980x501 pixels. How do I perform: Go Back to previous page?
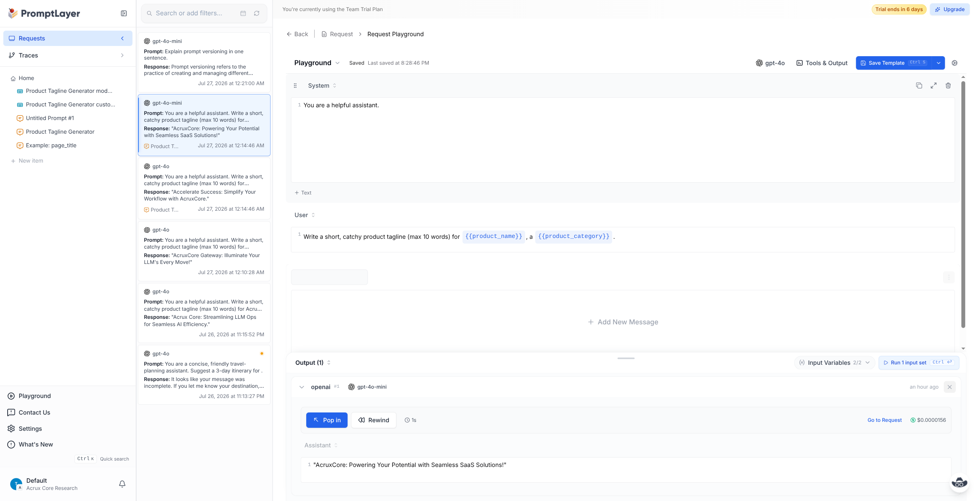pyautogui.click(x=297, y=34)
